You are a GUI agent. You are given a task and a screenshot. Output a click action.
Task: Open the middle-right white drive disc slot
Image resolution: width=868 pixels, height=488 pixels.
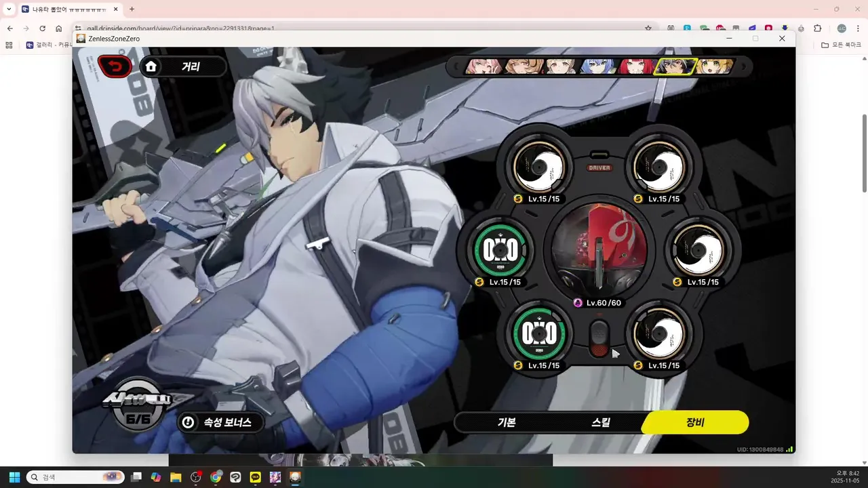[x=698, y=250]
